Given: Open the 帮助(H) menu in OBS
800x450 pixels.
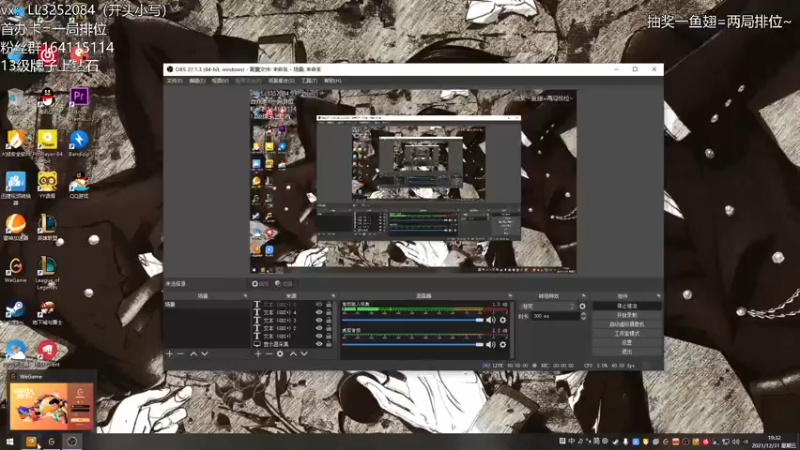Looking at the screenshot, I should coord(333,81).
